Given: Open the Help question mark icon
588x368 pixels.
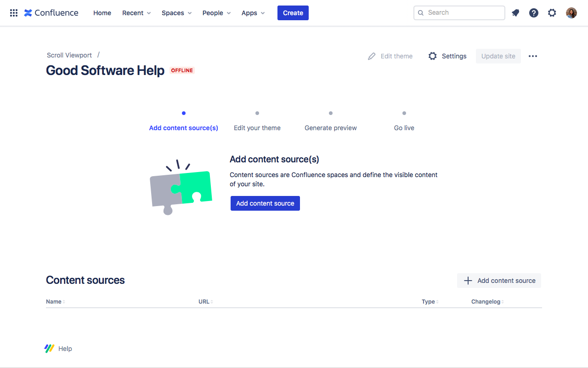Looking at the screenshot, I should pyautogui.click(x=533, y=13).
